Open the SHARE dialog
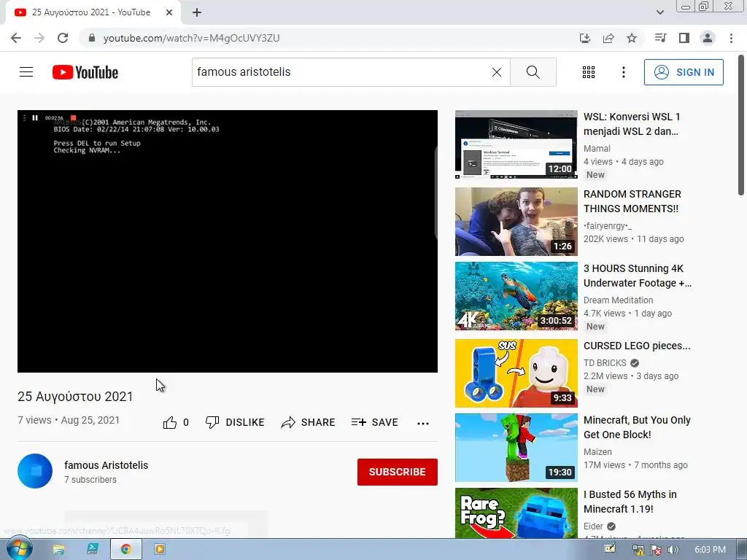Image resolution: width=747 pixels, height=560 pixels. pos(309,422)
